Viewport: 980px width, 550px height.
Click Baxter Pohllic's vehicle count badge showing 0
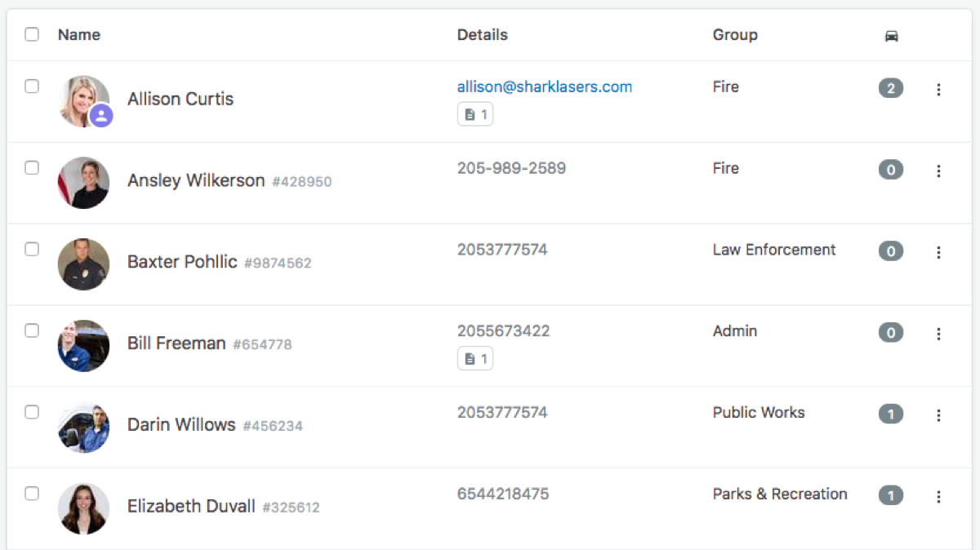coord(891,251)
